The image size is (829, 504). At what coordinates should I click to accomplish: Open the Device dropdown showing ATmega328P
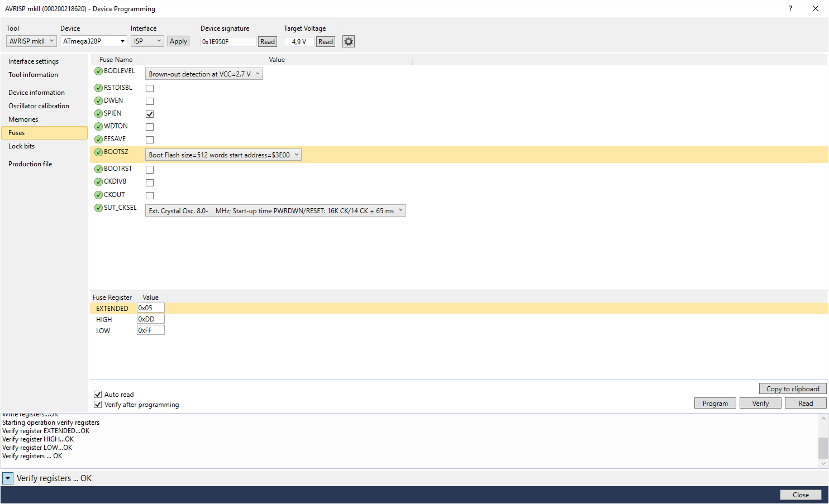pos(94,41)
